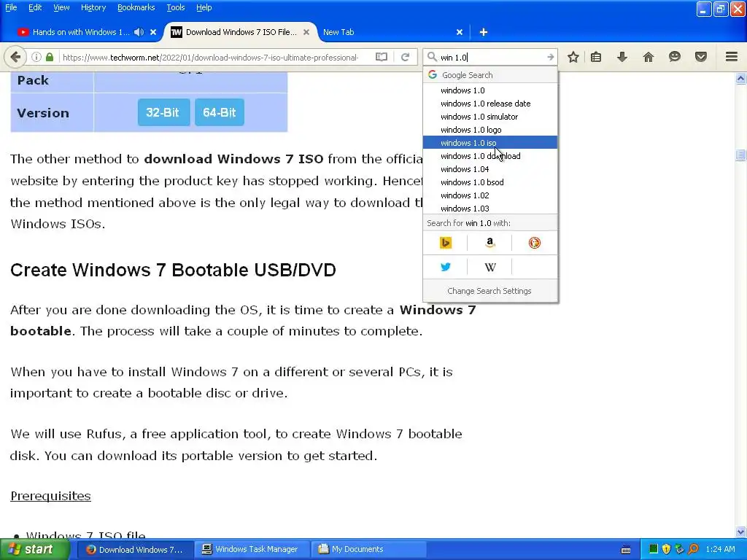Choose suggestion "windows 1.0 logo"
This screenshot has height=560, width=747.
pyautogui.click(x=490, y=130)
